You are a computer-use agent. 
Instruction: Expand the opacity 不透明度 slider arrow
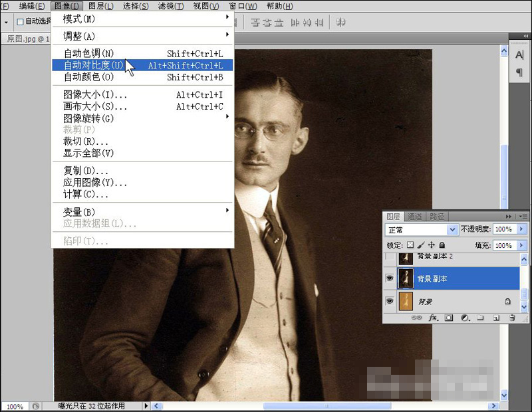tap(521, 229)
